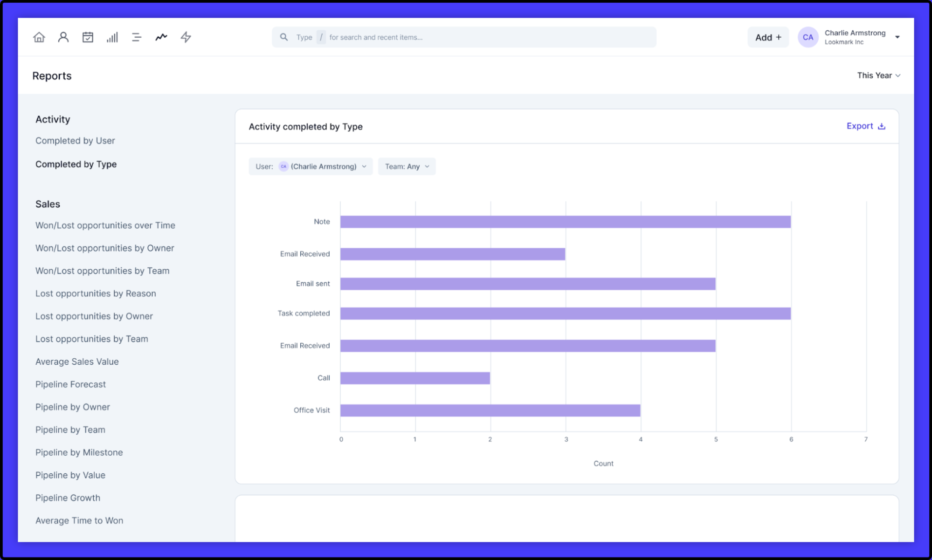Open the Reports trend line icon

click(161, 37)
